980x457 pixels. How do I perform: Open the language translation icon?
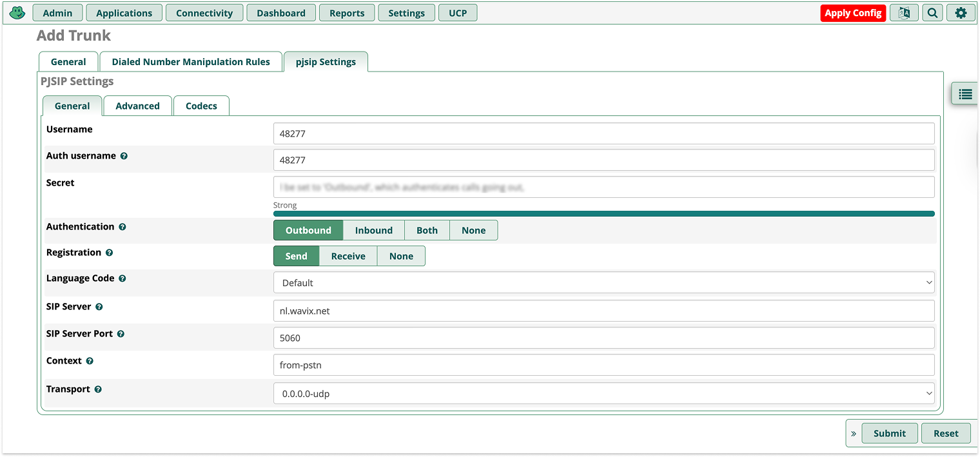point(904,13)
